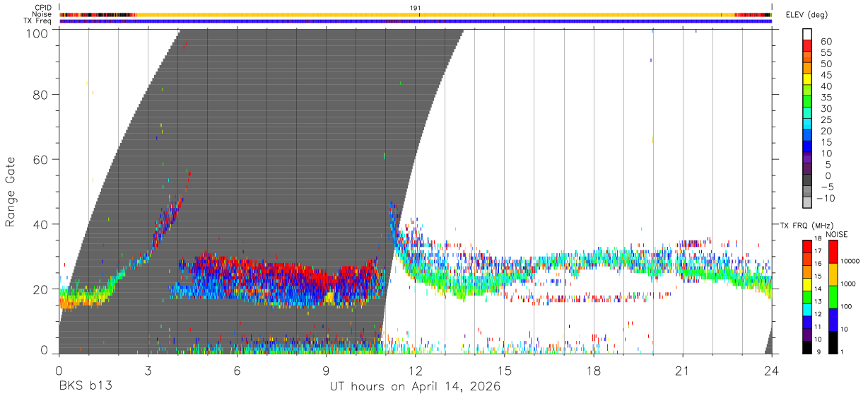Click the Noise color strip above the plot

[415, 14]
